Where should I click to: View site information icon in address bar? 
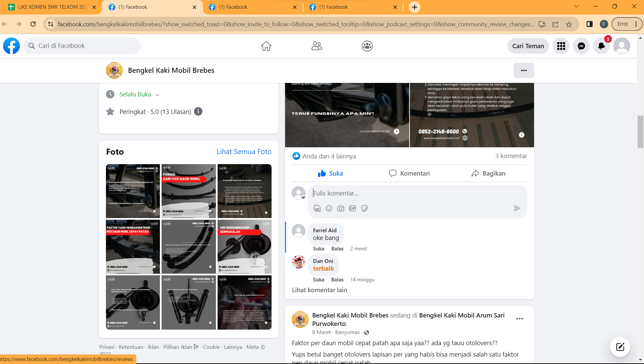[x=51, y=24]
